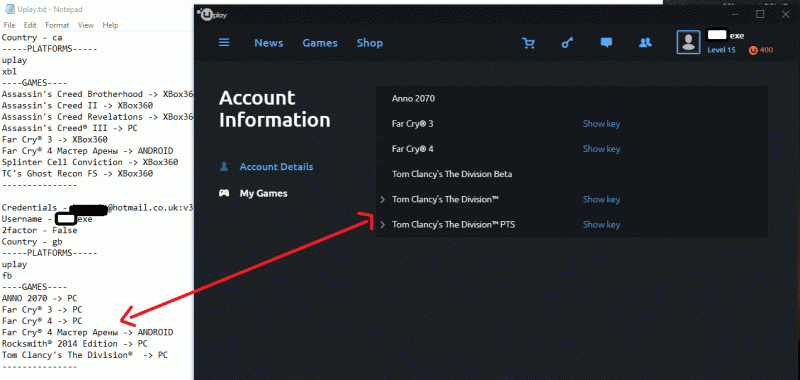Image resolution: width=800 pixels, height=380 pixels.
Task: Click the key activation icon
Action: pos(567,43)
